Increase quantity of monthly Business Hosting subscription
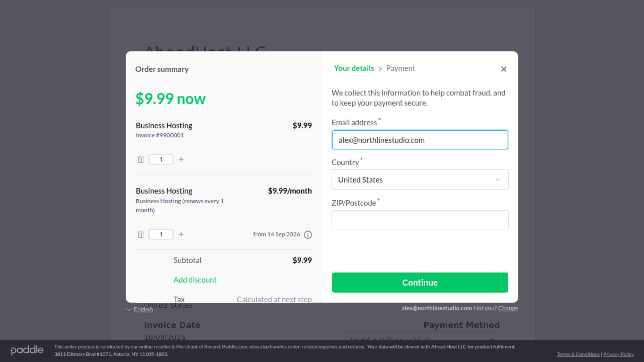Viewport: 644px width, 362px height. (x=181, y=234)
